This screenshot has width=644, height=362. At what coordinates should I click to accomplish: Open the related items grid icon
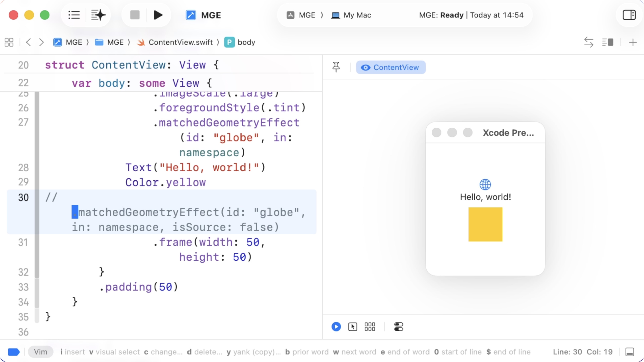pyautogui.click(x=9, y=42)
